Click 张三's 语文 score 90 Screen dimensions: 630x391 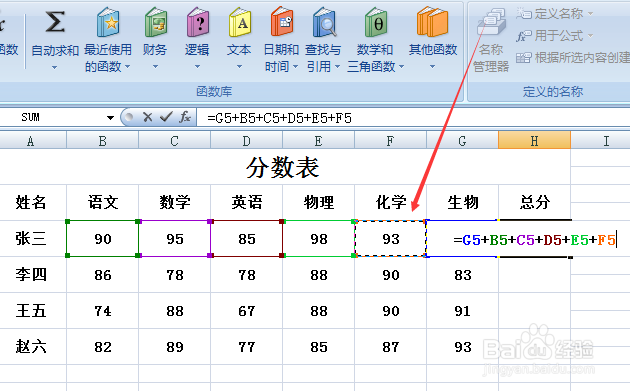pos(103,239)
